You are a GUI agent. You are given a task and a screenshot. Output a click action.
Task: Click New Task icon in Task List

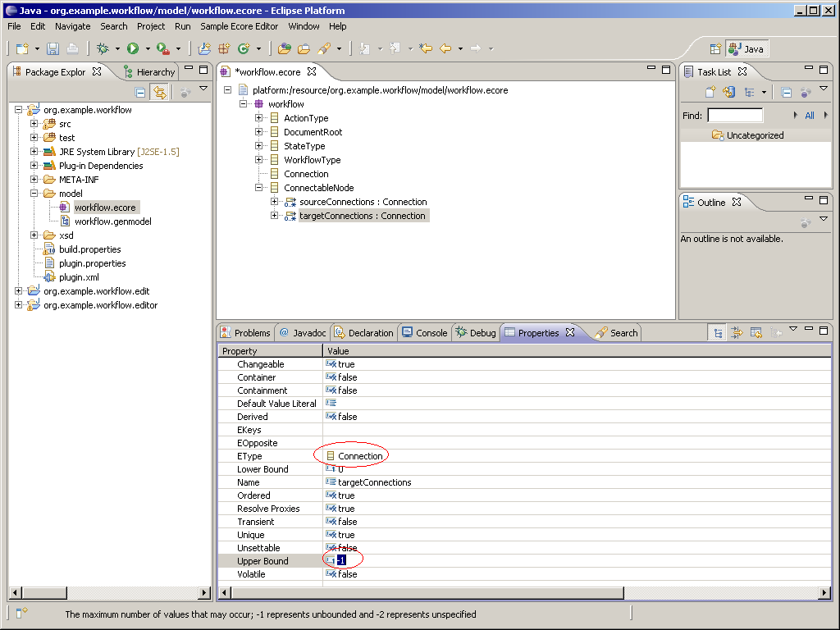point(710,93)
